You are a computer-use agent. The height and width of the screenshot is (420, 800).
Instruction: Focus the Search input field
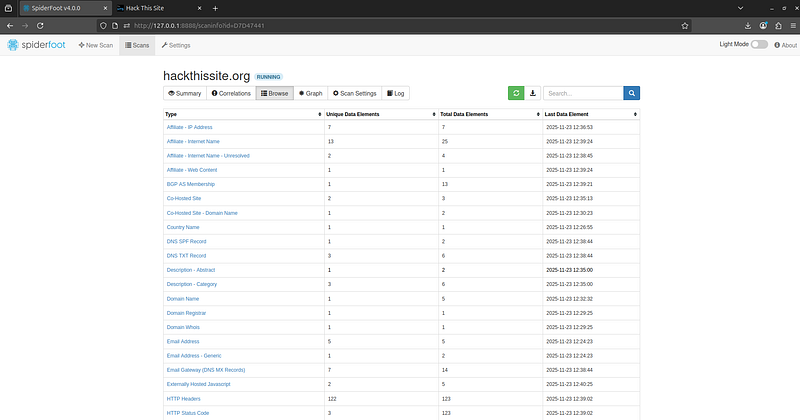click(583, 93)
